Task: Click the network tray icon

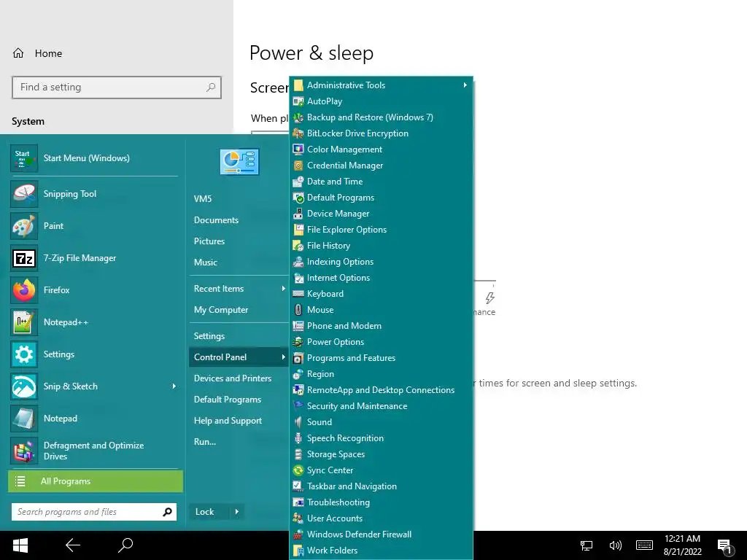Action: click(x=587, y=545)
